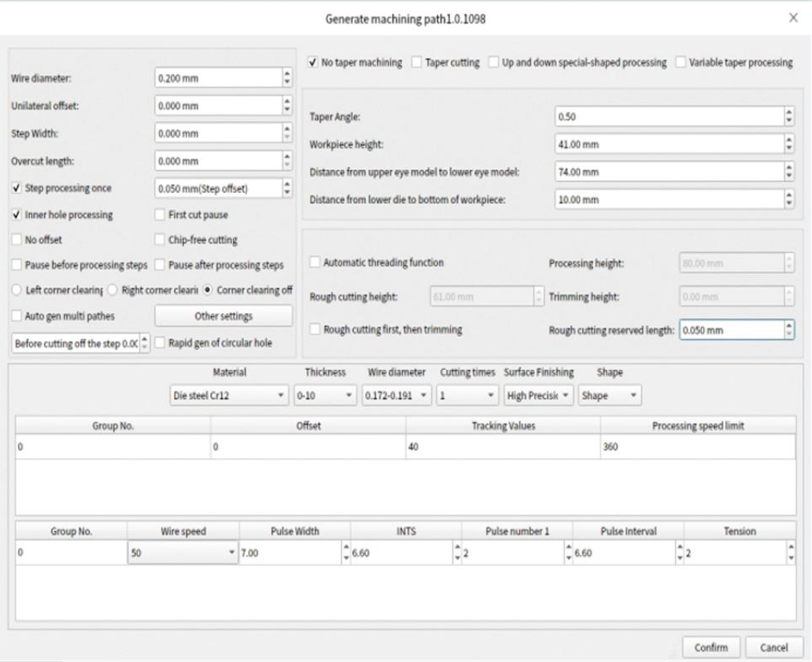Check Pause before processing steps
The image size is (812, 662).
pos(17,264)
